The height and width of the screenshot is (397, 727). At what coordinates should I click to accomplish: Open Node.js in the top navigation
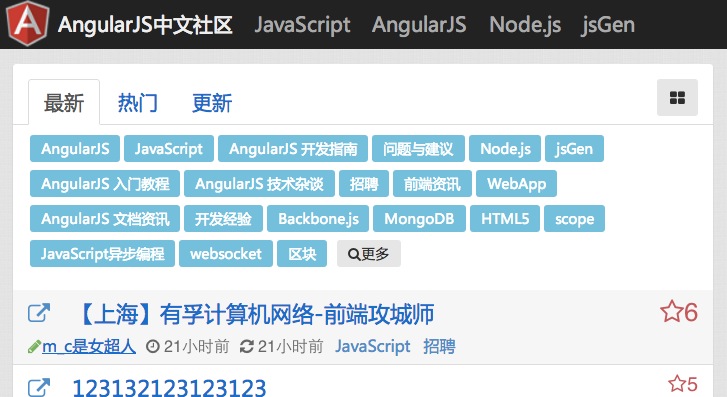click(x=525, y=25)
